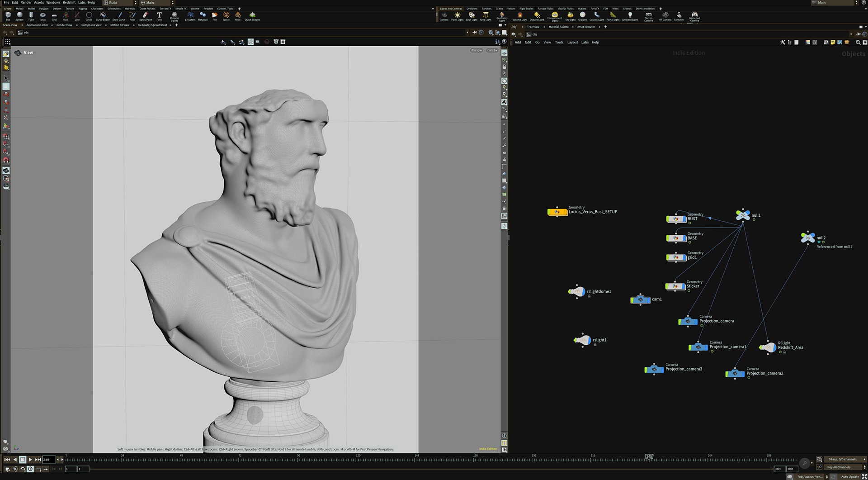Open the Render menu
The width and height of the screenshot is (868, 480).
26,3
